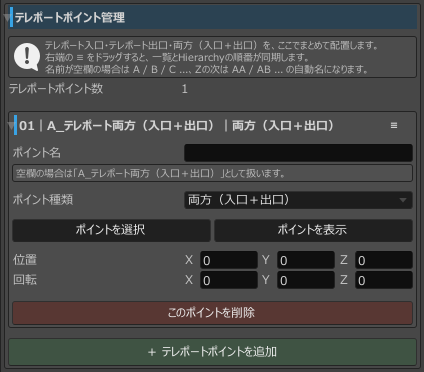
Task: Click the 位置 Z value field
Action: click(384, 260)
